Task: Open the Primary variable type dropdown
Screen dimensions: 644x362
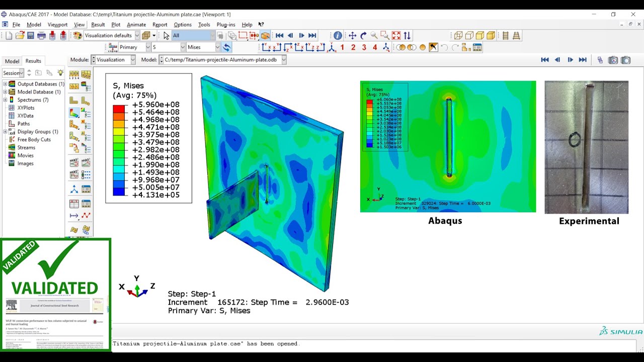Action: click(148, 47)
